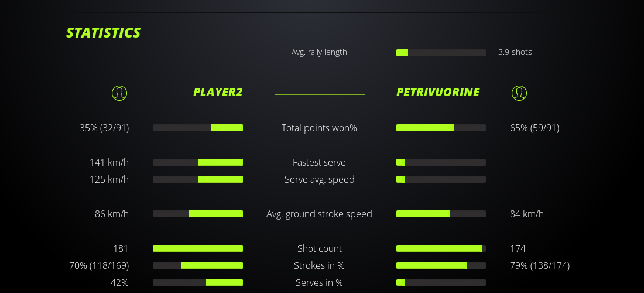The image size is (644, 293).
Task: Click Player2's Serves in % bar
Action: point(198,282)
